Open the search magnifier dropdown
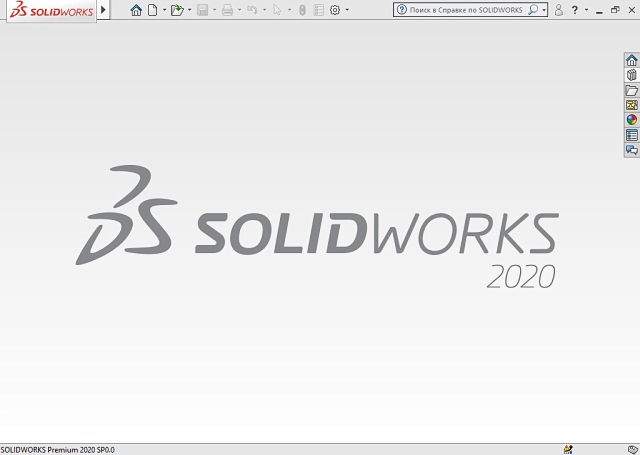 pyautogui.click(x=541, y=10)
